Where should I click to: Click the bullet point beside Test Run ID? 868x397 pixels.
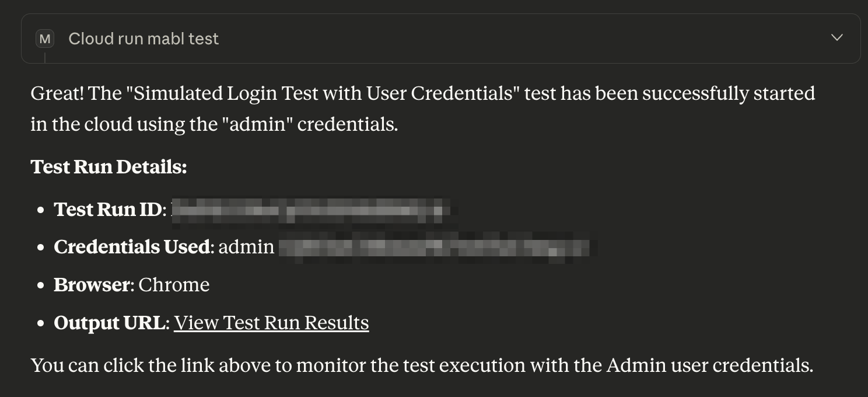click(x=41, y=210)
